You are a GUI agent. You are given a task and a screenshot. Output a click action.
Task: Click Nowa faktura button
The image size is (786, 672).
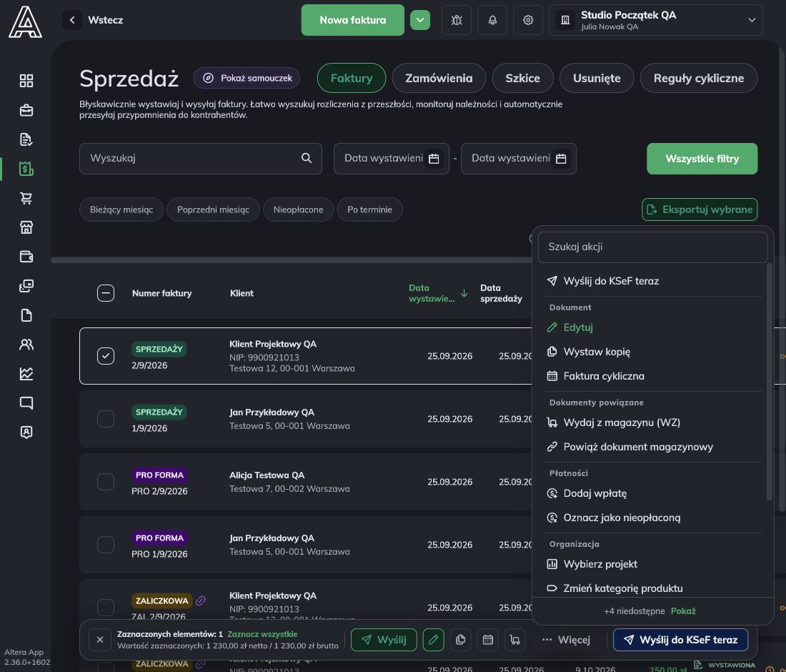pyautogui.click(x=352, y=20)
